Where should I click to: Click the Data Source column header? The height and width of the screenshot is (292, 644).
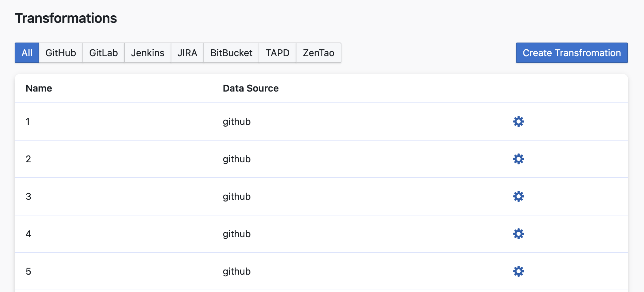(250, 88)
